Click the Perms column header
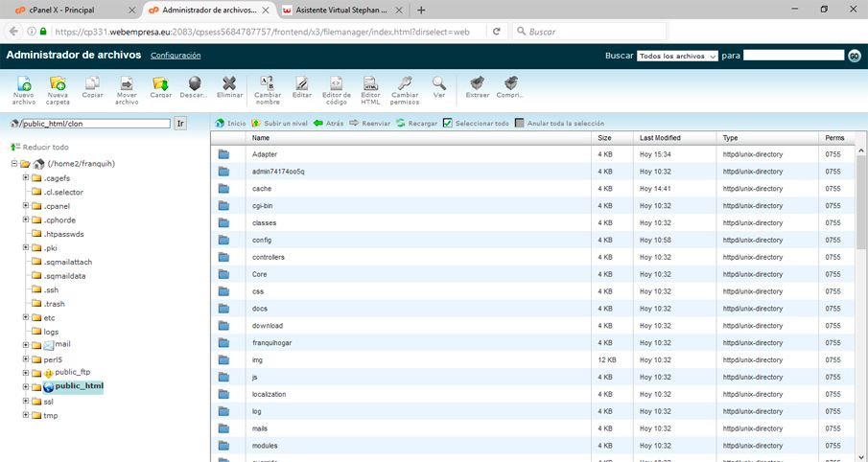The width and height of the screenshot is (868, 462). pos(837,138)
